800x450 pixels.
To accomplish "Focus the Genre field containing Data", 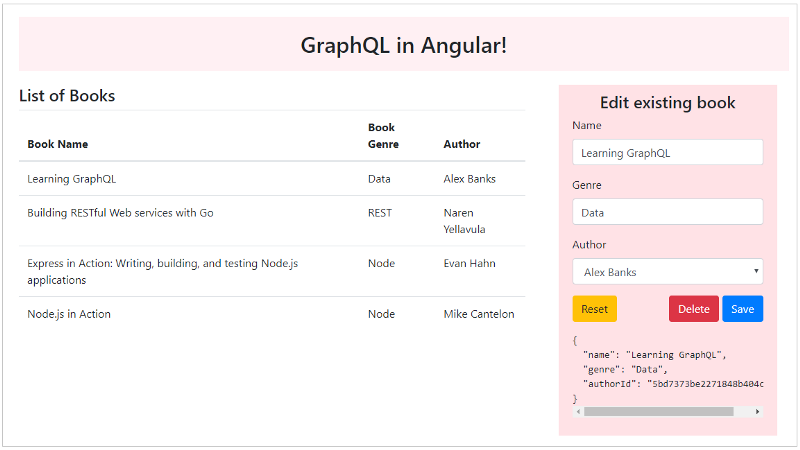I will point(667,212).
